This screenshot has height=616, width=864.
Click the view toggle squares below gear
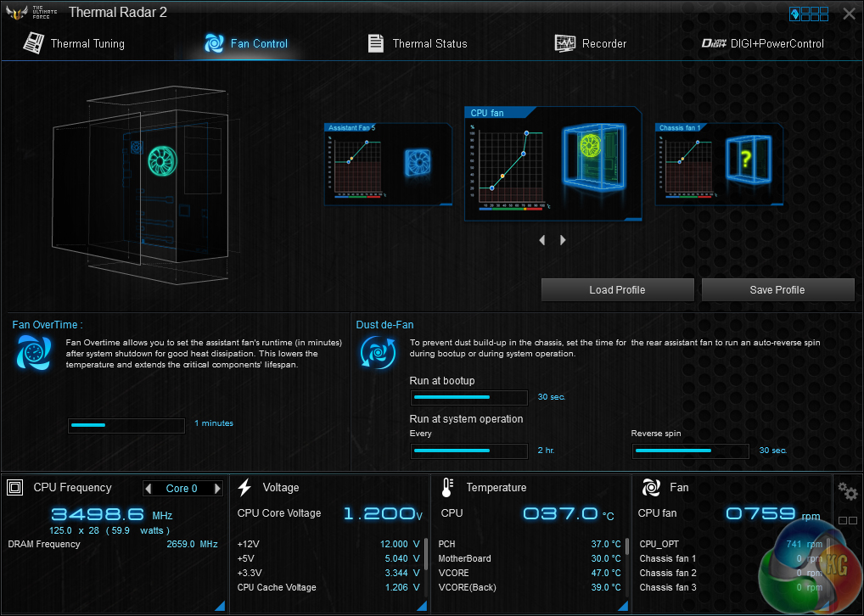[x=848, y=520]
